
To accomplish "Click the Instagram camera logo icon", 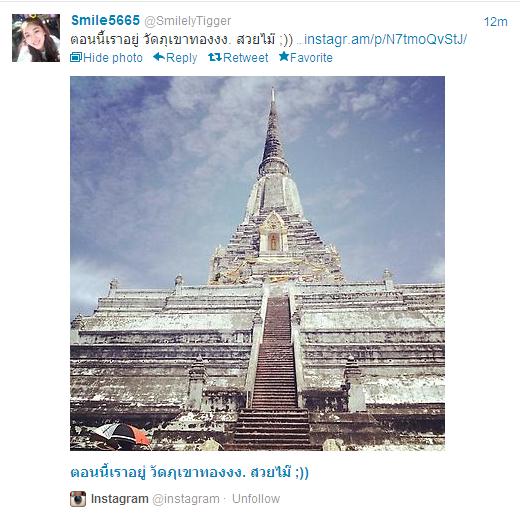I will pos(78,499).
